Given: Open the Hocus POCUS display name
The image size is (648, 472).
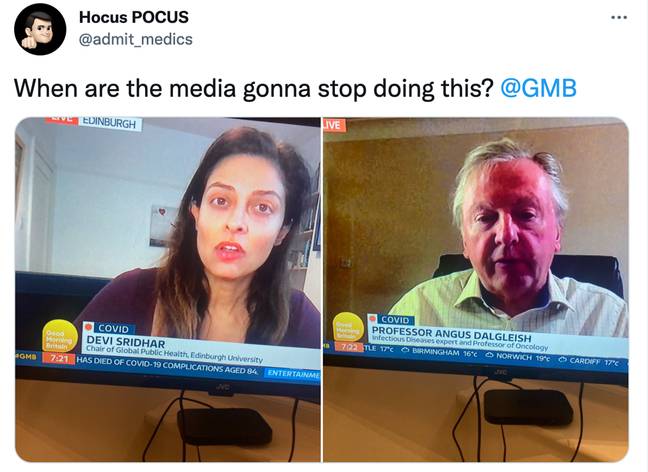Looking at the screenshot, I should (x=134, y=17).
